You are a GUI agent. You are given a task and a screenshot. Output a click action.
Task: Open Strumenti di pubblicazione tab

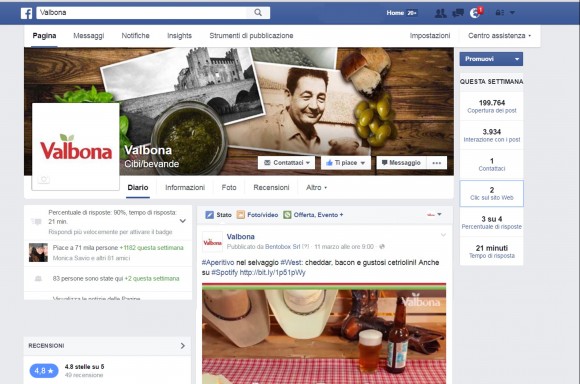[x=251, y=36]
